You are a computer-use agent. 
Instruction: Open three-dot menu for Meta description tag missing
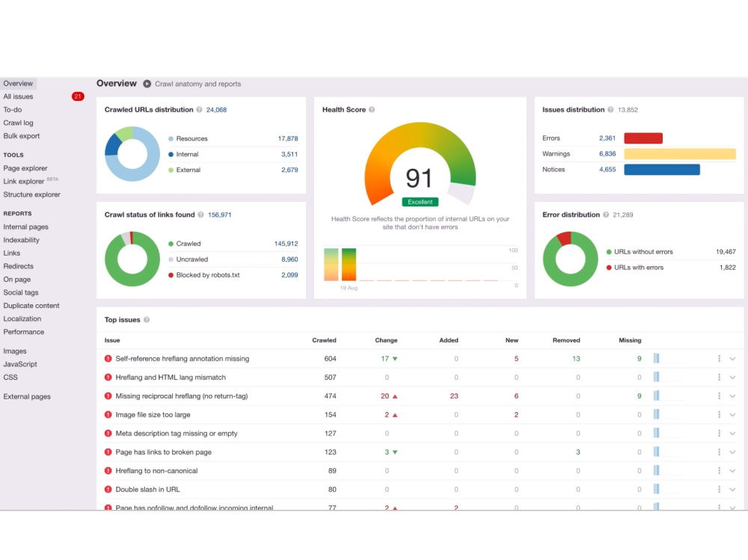point(719,433)
